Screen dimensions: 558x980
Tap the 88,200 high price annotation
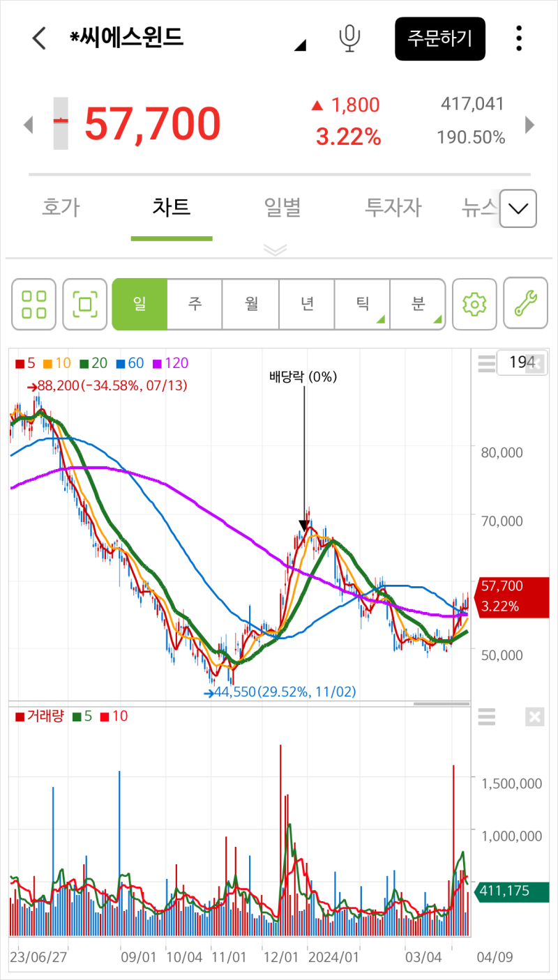click(x=108, y=385)
